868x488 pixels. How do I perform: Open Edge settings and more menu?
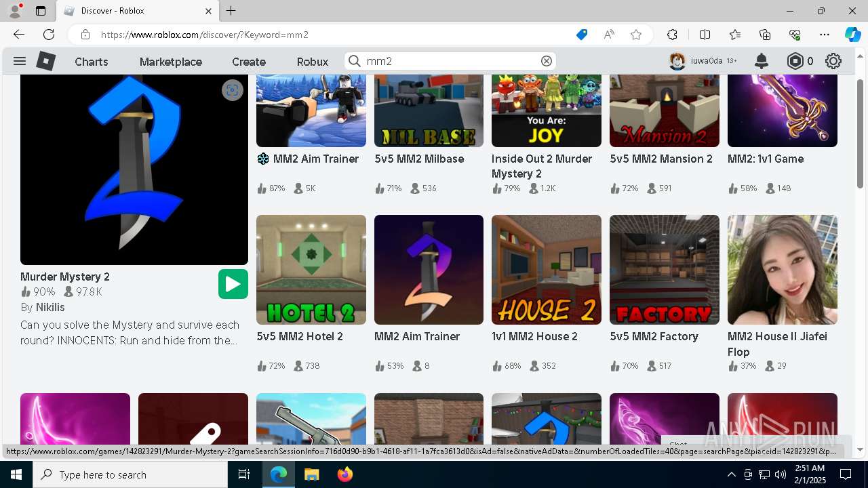[x=825, y=35]
